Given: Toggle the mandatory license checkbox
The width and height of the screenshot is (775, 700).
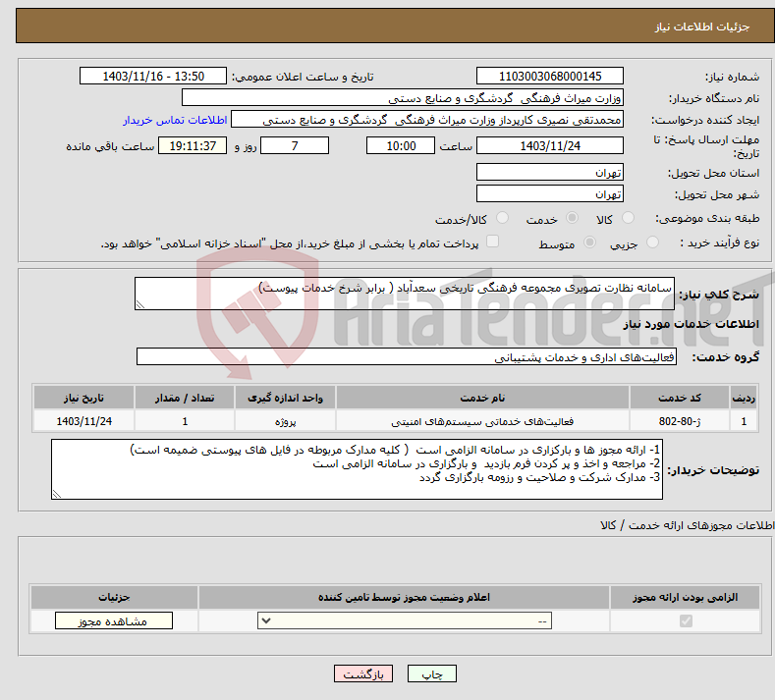Looking at the screenshot, I should [686, 620].
